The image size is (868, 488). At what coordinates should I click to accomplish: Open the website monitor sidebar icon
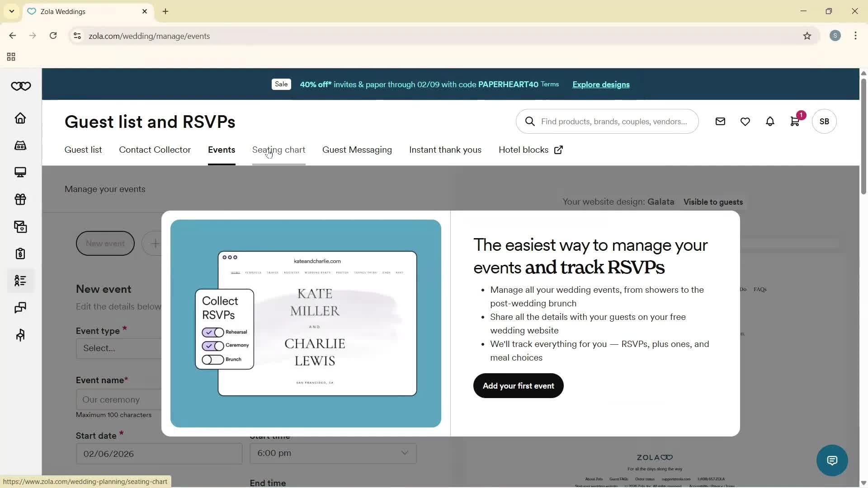pyautogui.click(x=20, y=172)
